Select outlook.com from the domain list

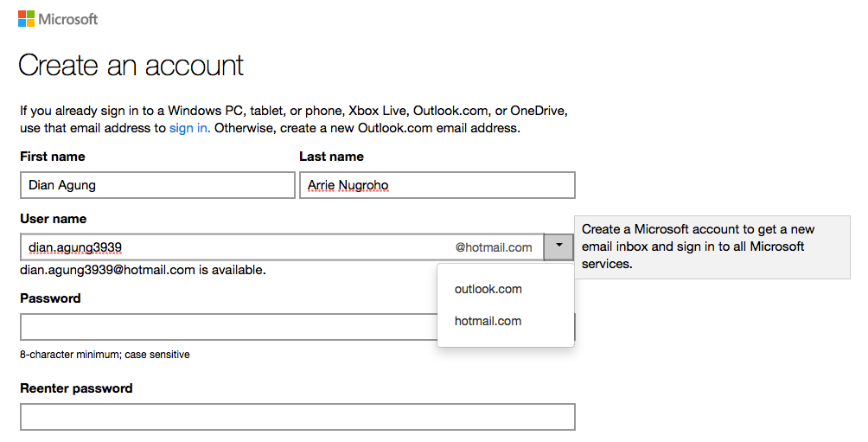tap(488, 289)
